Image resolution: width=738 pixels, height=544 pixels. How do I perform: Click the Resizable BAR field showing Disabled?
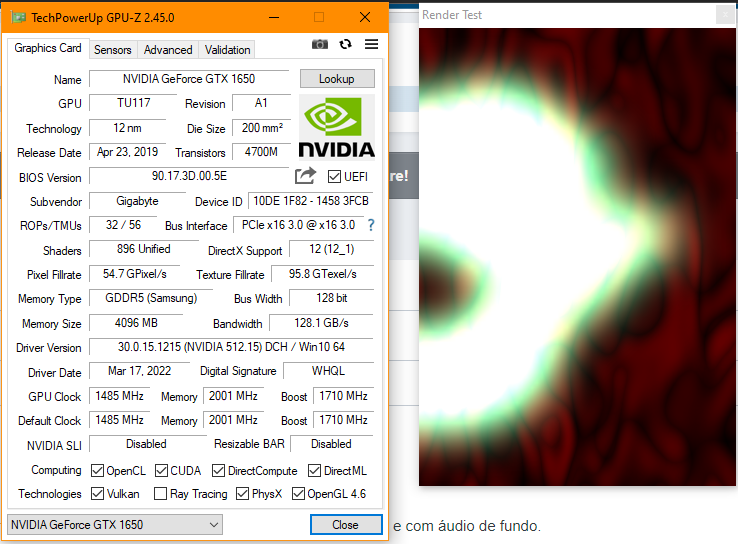click(331, 444)
